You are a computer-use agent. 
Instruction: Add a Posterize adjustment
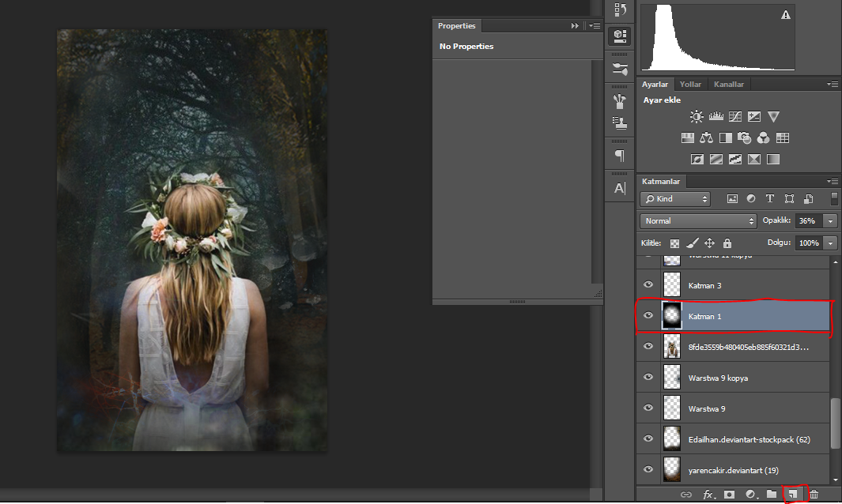(716, 159)
